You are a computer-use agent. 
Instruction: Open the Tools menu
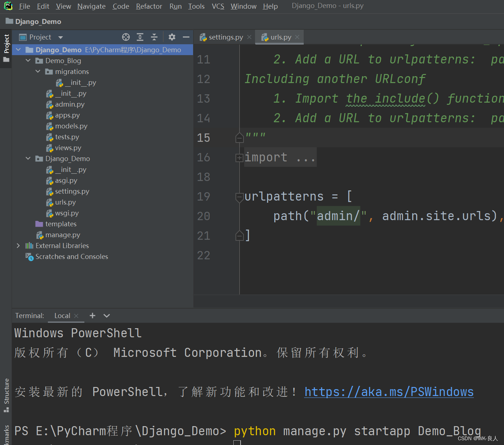(196, 6)
